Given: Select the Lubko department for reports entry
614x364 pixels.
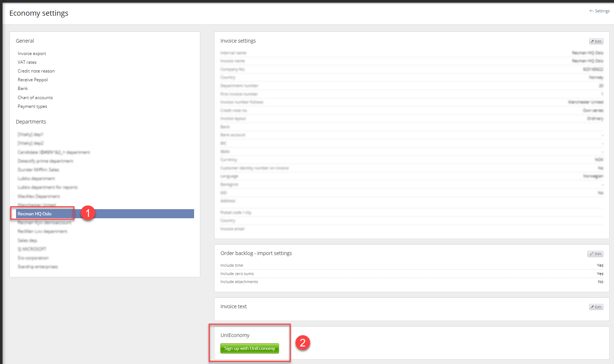Looking at the screenshot, I should point(47,187).
